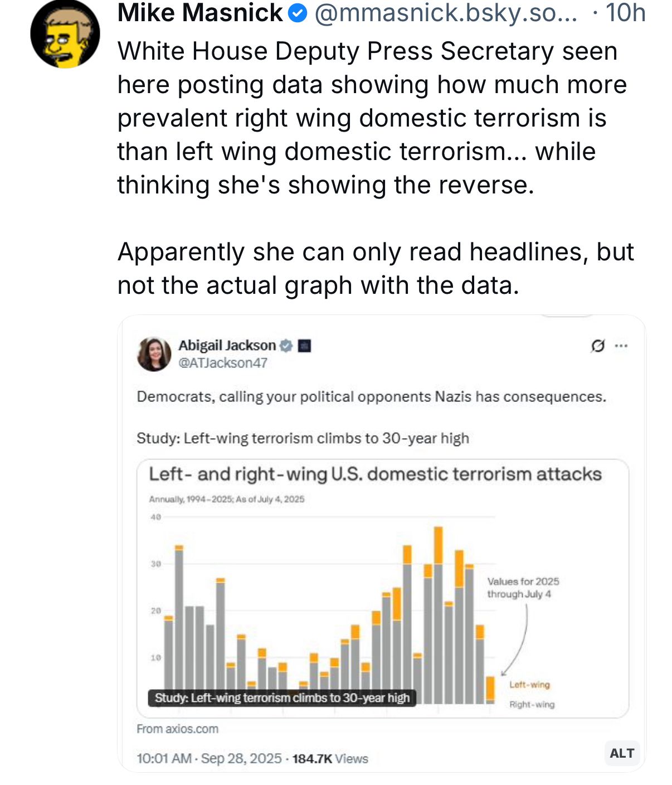
Task: Click the Abigail Jackson display name
Action: [227, 346]
